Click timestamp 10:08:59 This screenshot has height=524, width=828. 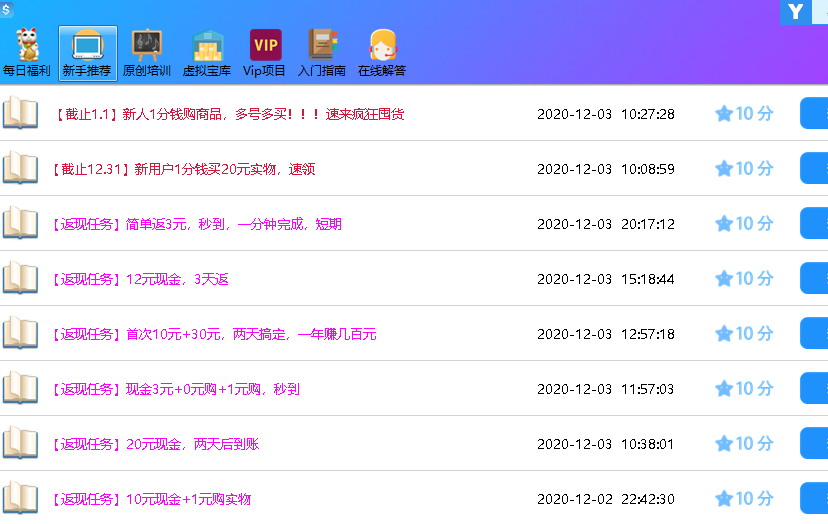point(648,169)
